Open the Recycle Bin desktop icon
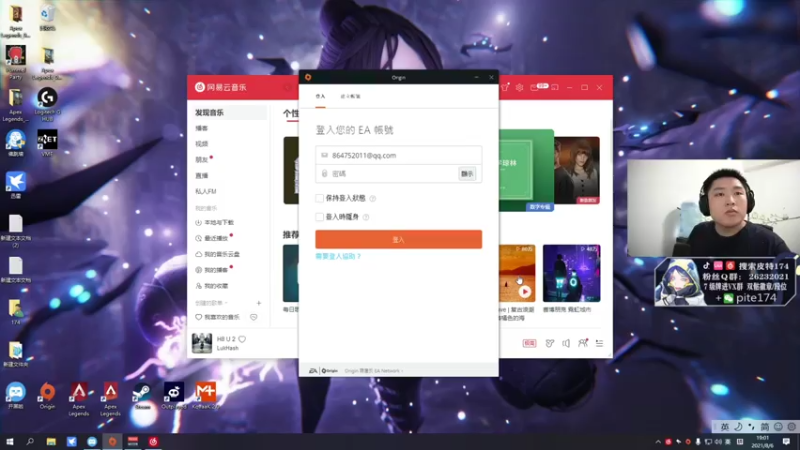Image resolution: width=800 pixels, height=450 pixels. click(x=47, y=18)
